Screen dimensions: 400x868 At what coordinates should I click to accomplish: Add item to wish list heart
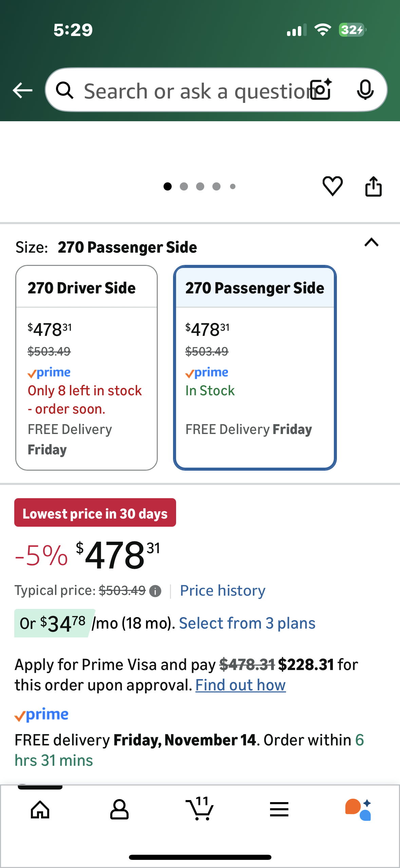pos(332,186)
